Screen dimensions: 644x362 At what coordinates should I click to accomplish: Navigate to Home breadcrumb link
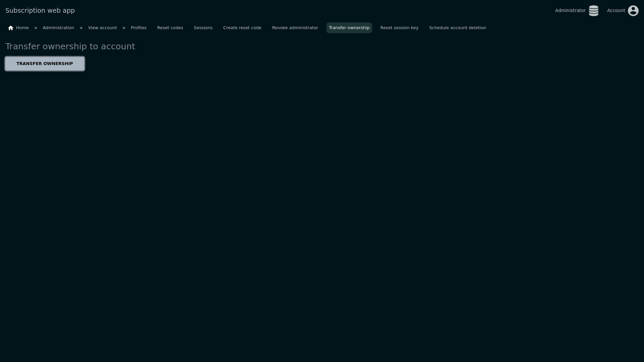coord(22,28)
